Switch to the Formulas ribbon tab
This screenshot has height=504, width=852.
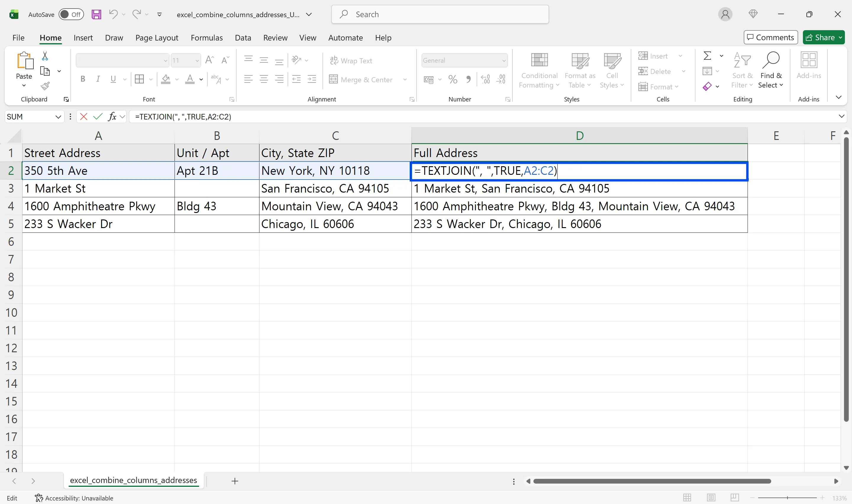pos(206,38)
